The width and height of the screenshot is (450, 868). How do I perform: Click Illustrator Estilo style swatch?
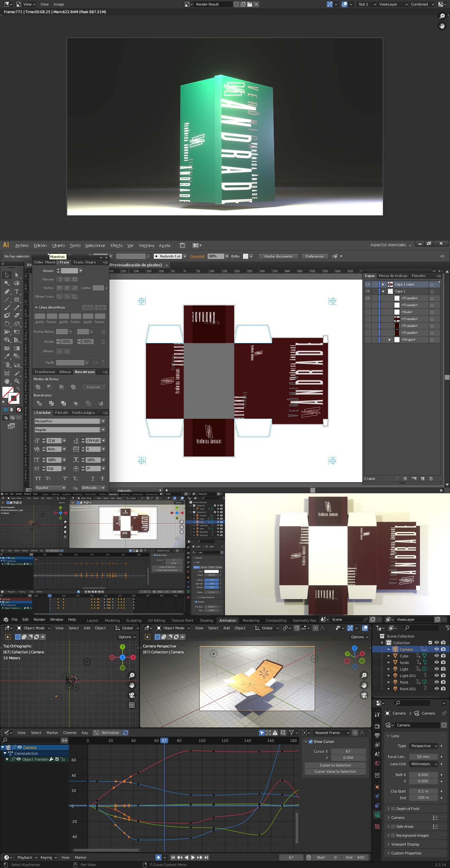[x=245, y=256]
